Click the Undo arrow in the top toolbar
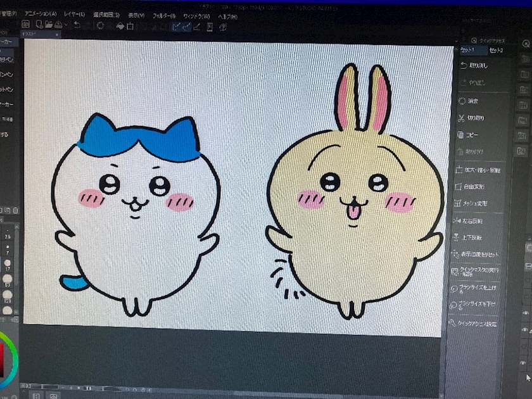The height and width of the screenshot is (399, 532). point(77,25)
